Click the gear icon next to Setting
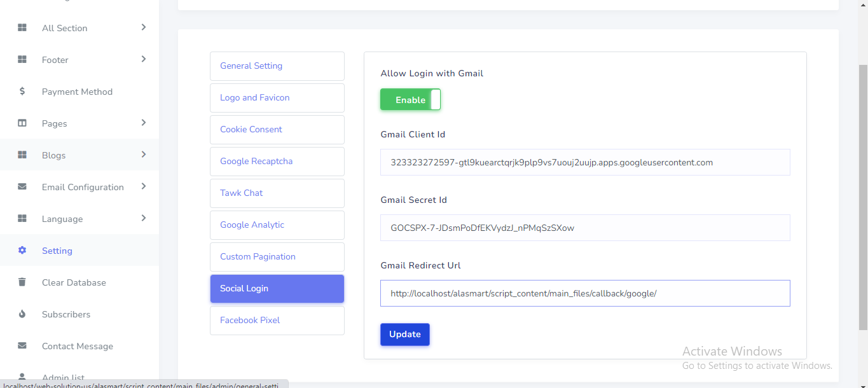Viewport: 868px width, 388px height. click(x=22, y=251)
